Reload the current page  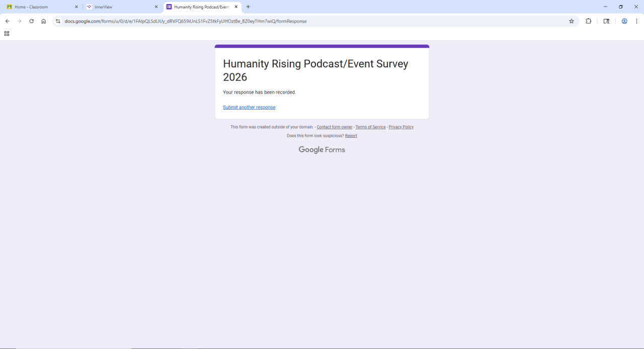[31, 21]
